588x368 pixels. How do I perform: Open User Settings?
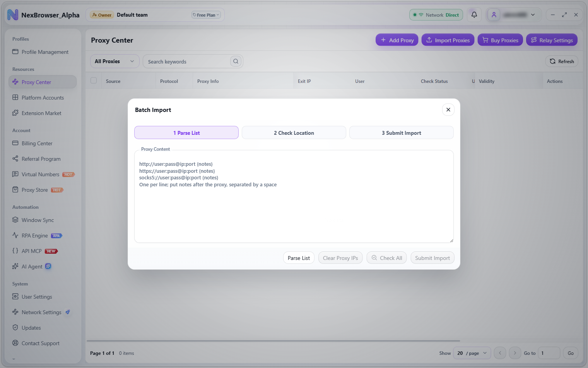[x=43, y=297]
